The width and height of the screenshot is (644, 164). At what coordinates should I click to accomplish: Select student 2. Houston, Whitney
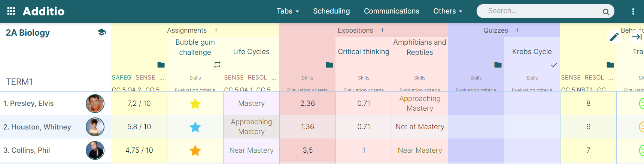[37, 127]
